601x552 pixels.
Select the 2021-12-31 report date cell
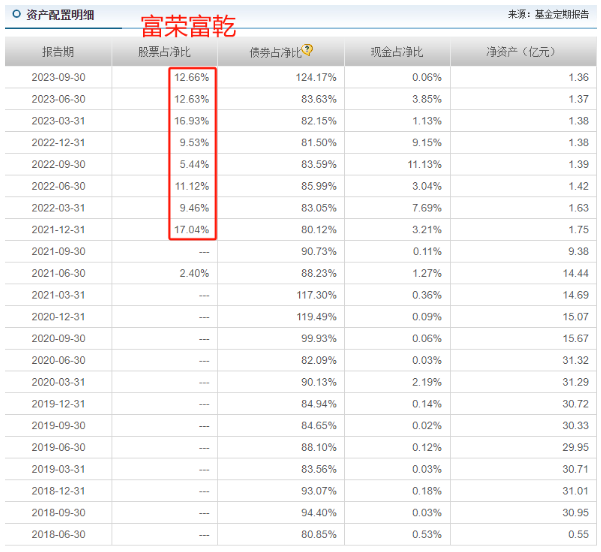pos(58,230)
